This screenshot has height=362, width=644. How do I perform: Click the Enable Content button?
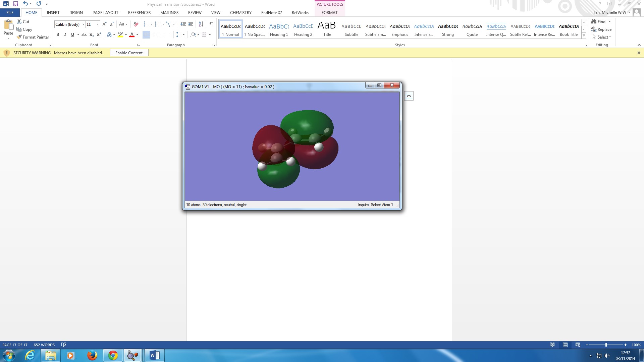point(129,53)
